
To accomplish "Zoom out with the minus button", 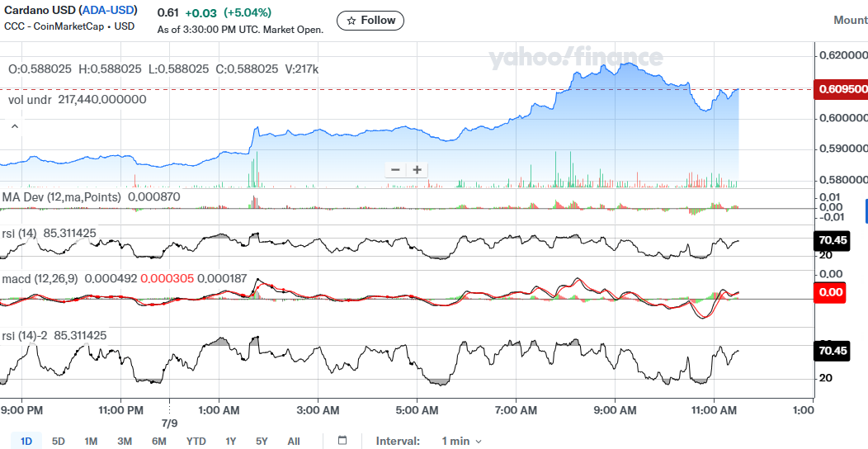I will 395,169.
